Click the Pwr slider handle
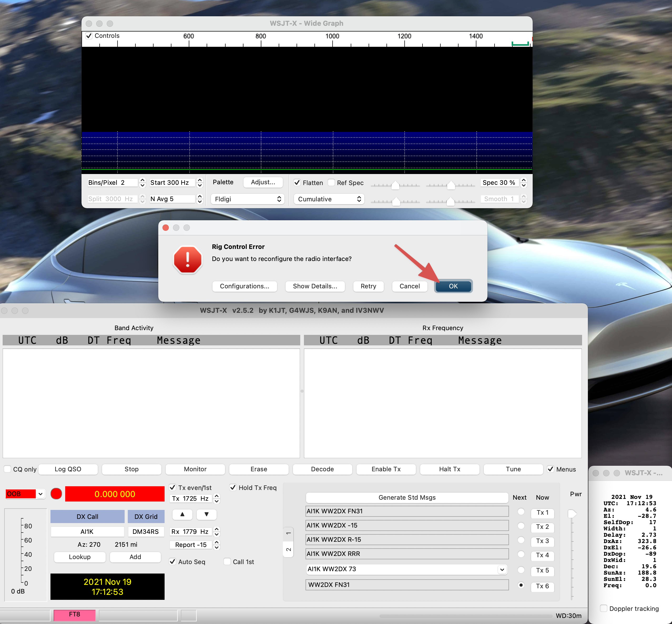Viewport: 672px width, 624px height. [x=572, y=514]
